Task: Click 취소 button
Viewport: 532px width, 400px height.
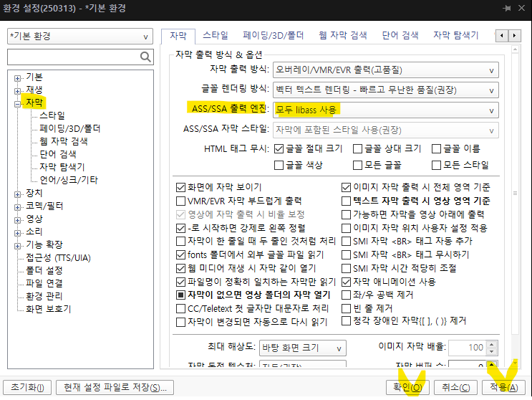Action: pyautogui.click(x=455, y=387)
